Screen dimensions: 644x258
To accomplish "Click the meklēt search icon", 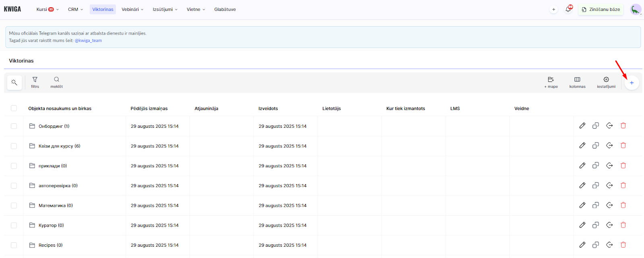I will (56, 82).
